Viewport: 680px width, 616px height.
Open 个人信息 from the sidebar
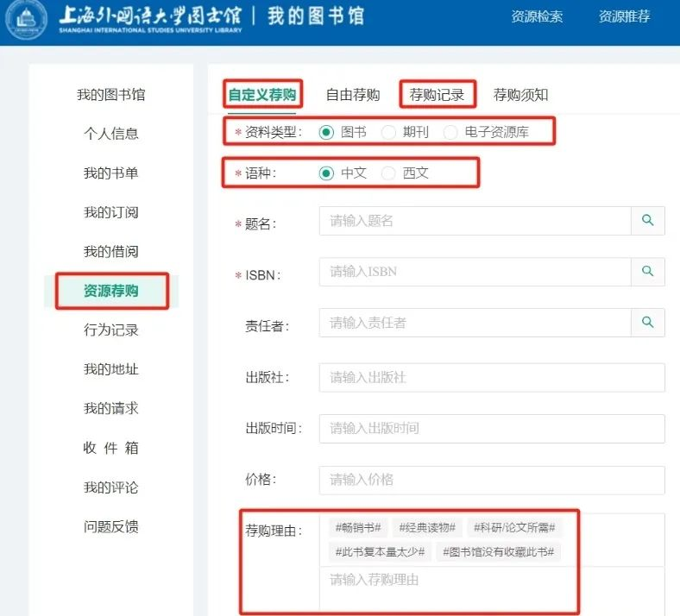(x=110, y=134)
